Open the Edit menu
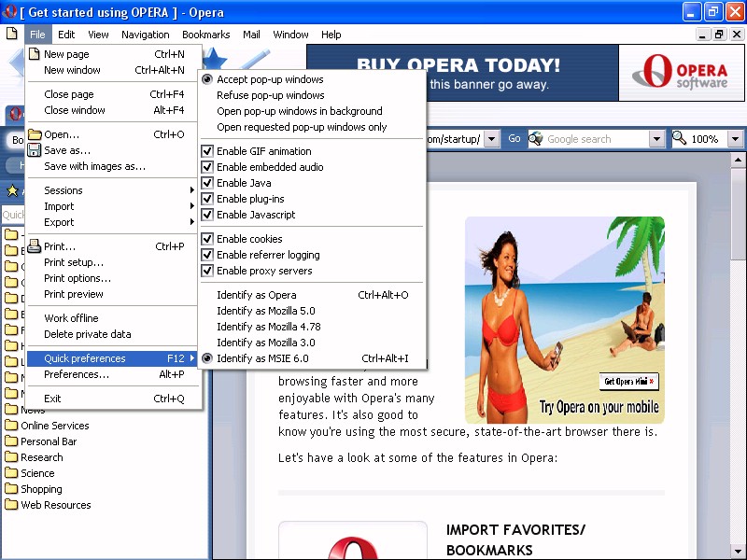Screen dimensions: 747x560 tap(66, 35)
